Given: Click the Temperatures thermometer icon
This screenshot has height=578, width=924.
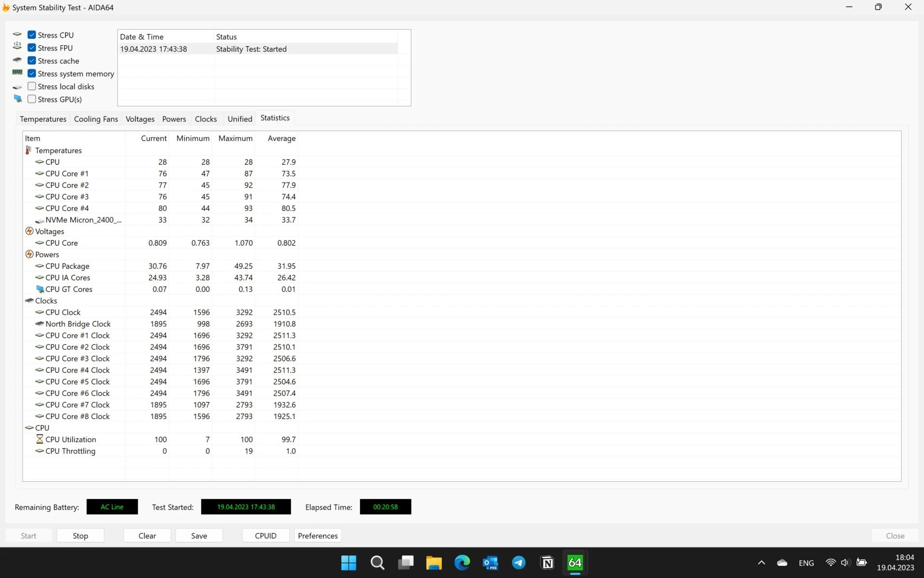Looking at the screenshot, I should coord(29,150).
